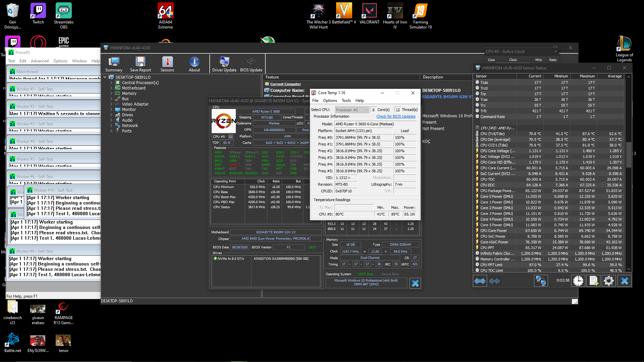This screenshot has width=644, height=362.
Task: Open the CPU #0 selector in system summary
Action: (222, 136)
